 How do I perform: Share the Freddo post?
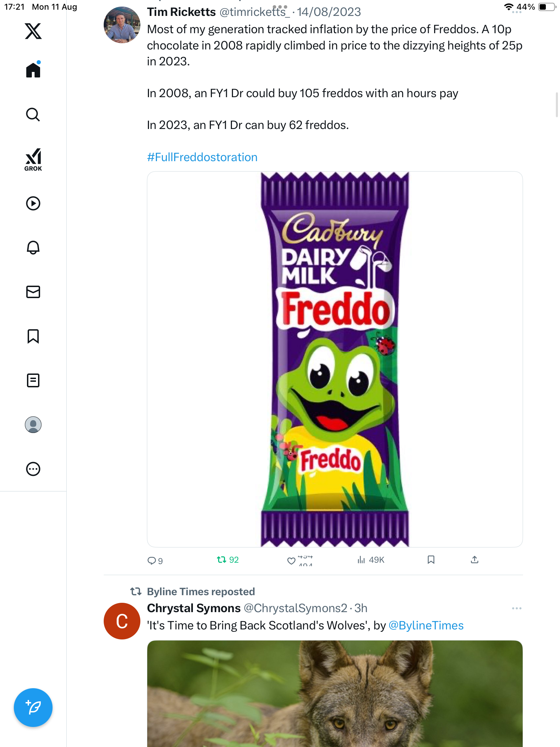[475, 560]
